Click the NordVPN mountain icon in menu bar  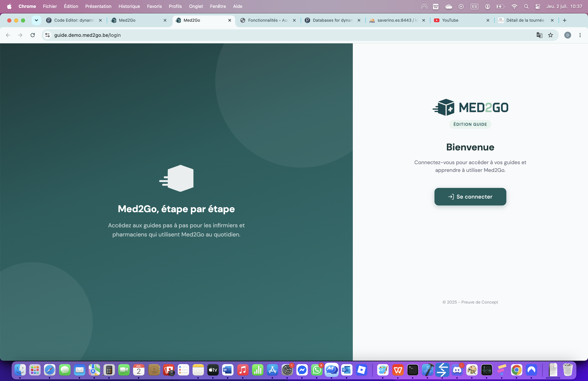424,6
